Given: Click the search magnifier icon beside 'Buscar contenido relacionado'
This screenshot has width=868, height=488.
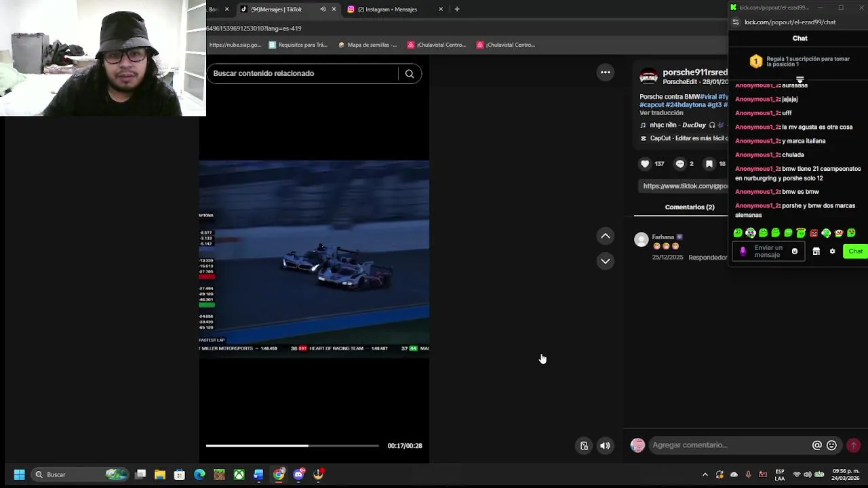Looking at the screenshot, I should [410, 74].
